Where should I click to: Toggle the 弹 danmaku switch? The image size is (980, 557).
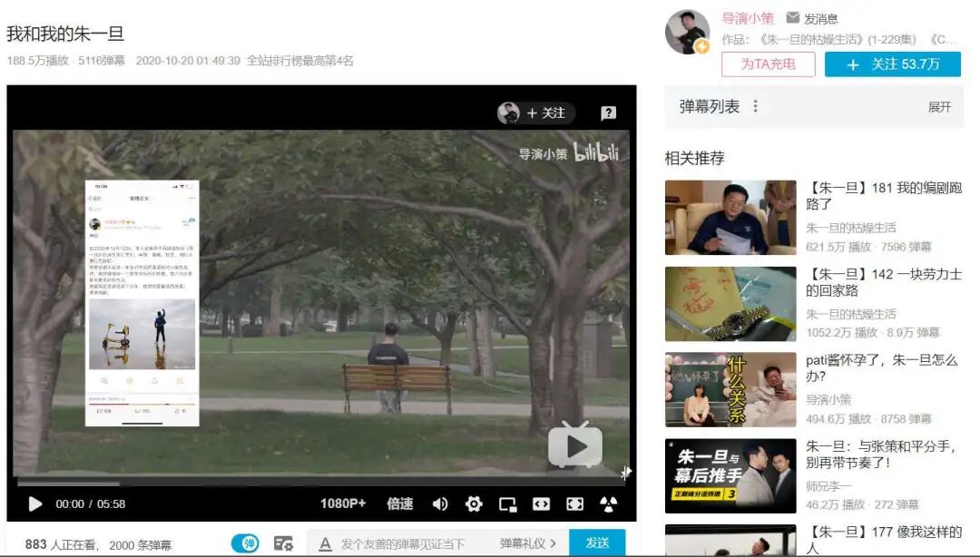point(246,543)
